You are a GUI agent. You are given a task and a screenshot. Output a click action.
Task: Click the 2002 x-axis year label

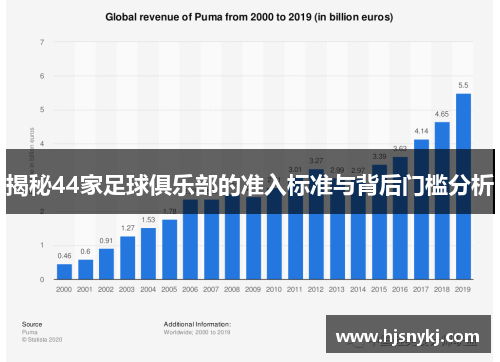click(x=106, y=289)
